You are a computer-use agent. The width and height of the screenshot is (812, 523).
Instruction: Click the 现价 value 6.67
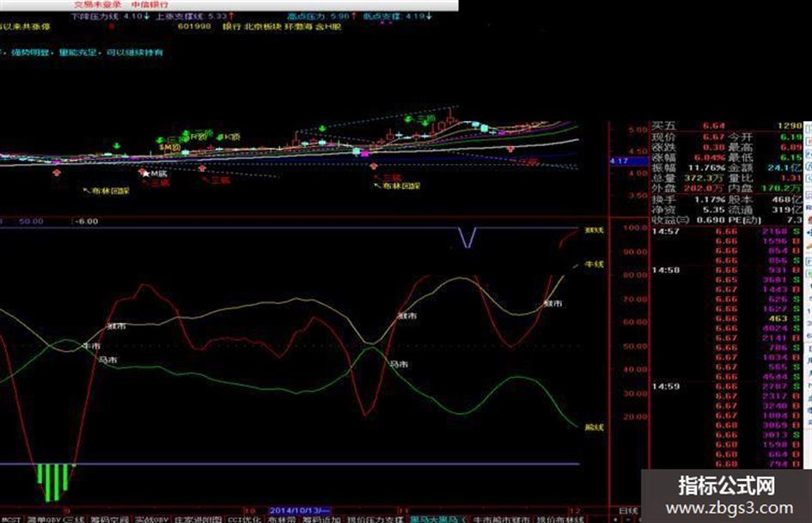click(x=713, y=137)
